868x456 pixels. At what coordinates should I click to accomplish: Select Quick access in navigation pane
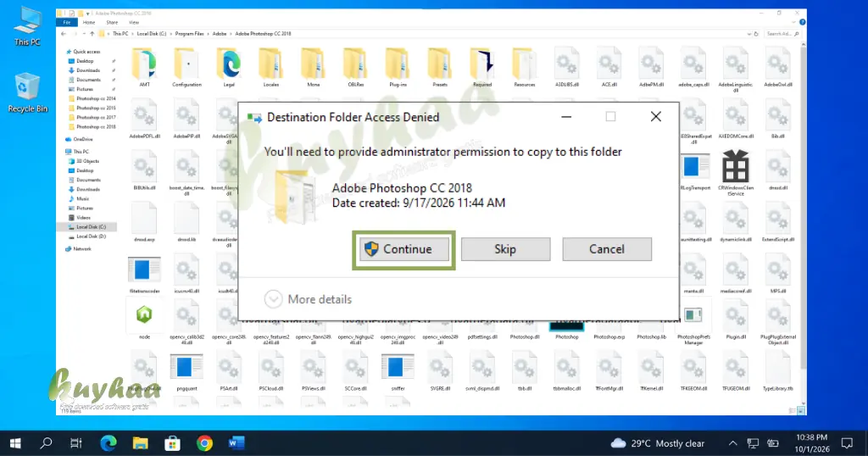pyautogui.click(x=86, y=52)
